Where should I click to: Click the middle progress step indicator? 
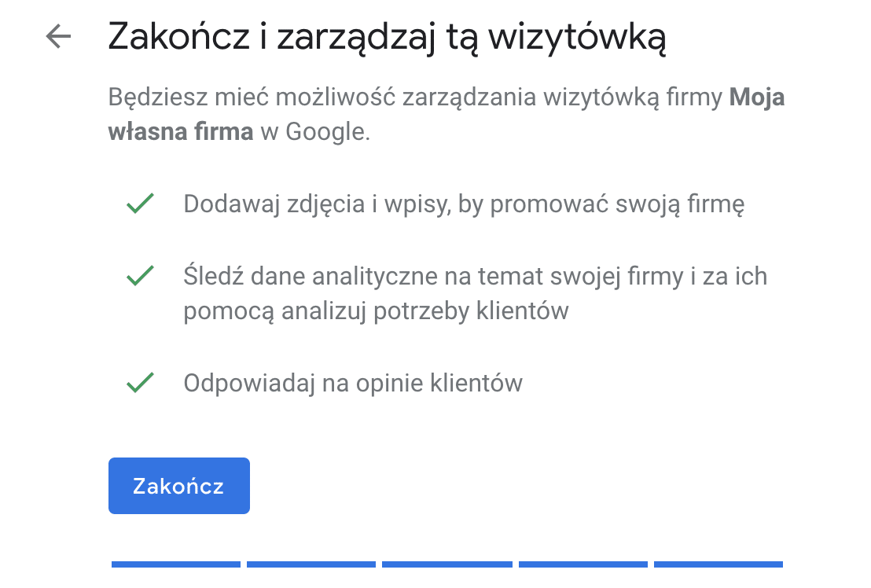tap(447, 565)
